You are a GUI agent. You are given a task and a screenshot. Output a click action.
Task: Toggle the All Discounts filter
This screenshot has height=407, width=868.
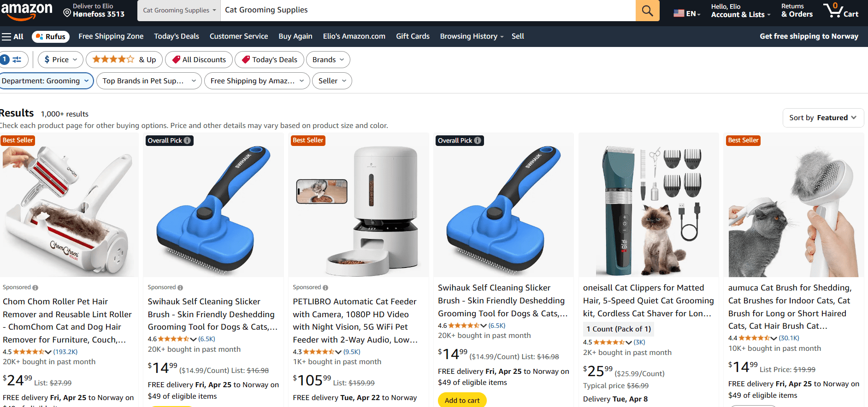tap(199, 59)
